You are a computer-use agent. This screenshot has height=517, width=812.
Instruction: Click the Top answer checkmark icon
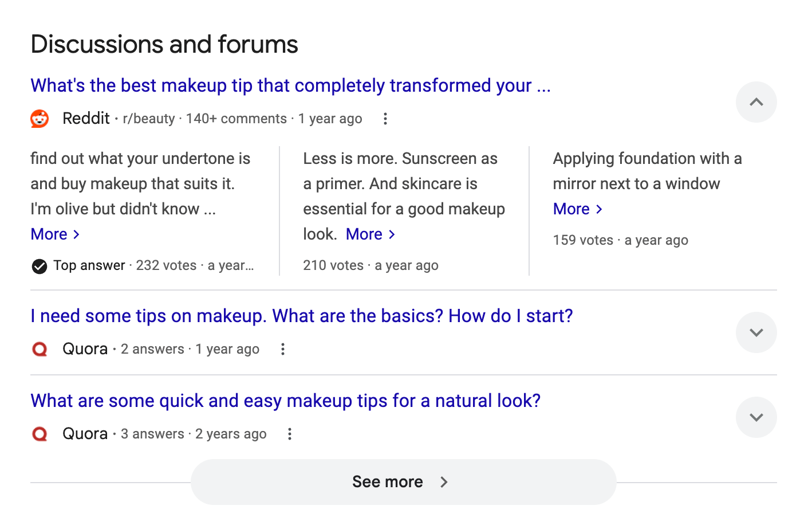tap(39, 265)
